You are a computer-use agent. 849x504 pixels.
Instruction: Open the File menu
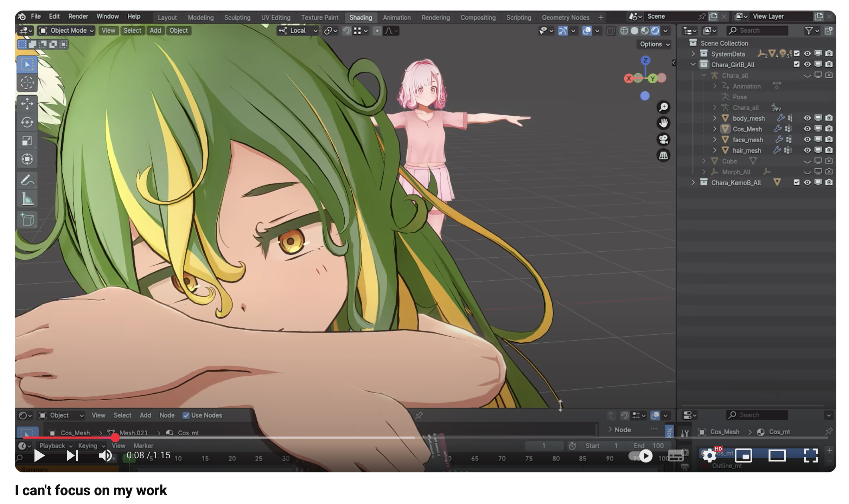point(36,17)
